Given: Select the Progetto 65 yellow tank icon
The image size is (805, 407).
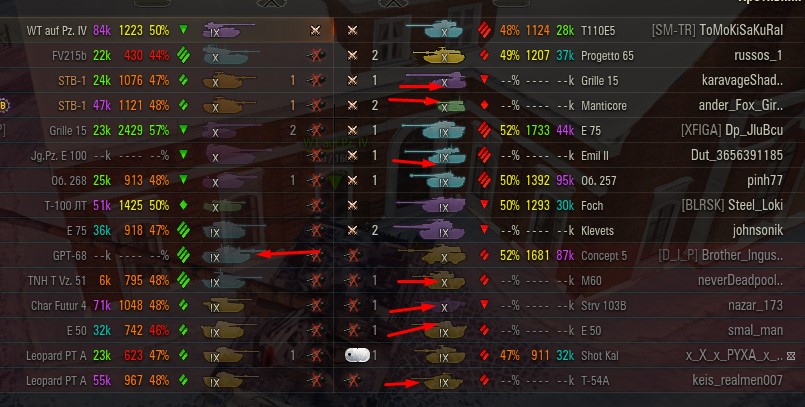Looking at the screenshot, I should pyautogui.click(x=439, y=55).
